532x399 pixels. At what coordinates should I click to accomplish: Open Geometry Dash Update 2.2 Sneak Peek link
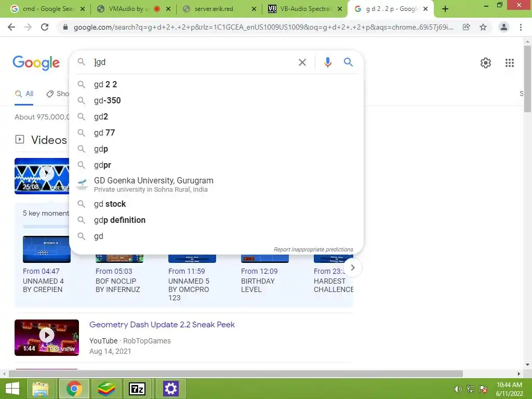tap(162, 325)
